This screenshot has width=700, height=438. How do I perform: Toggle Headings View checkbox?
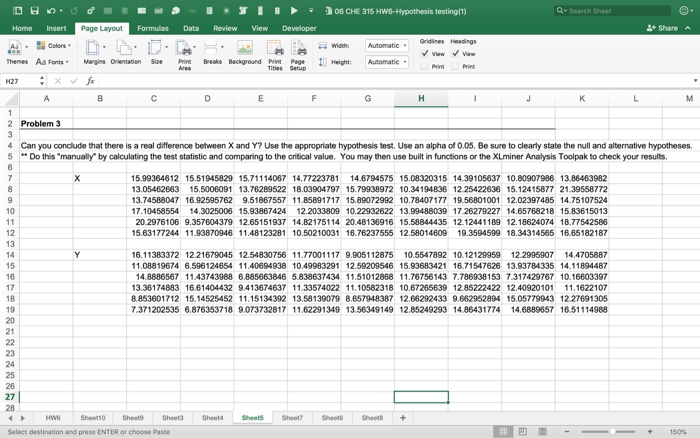(x=455, y=54)
